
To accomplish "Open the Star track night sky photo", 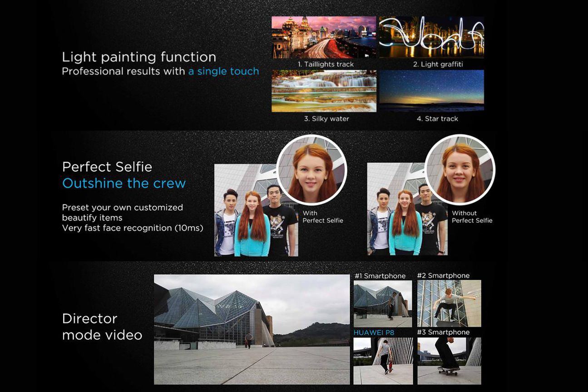I will tap(431, 91).
